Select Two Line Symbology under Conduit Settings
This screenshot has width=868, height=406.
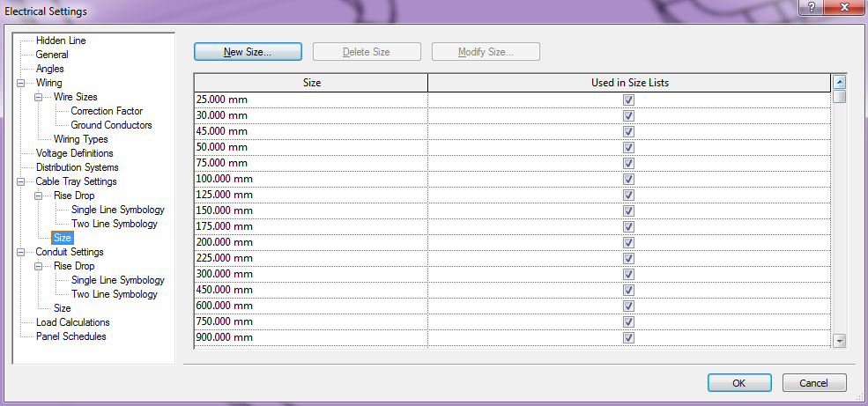115,294
